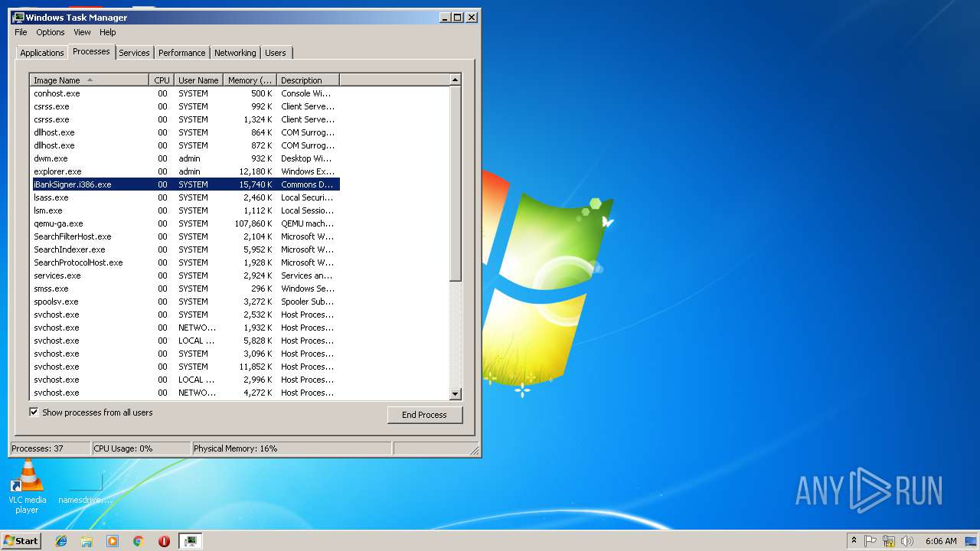The image size is (980, 551).
Task: Sort by the Description column header
Action: click(x=308, y=80)
